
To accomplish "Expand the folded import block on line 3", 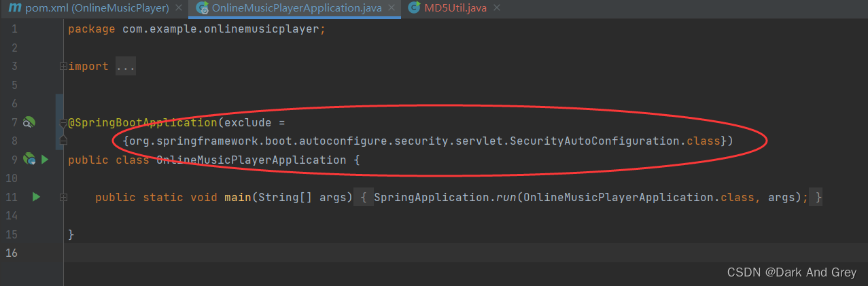I will [63, 67].
